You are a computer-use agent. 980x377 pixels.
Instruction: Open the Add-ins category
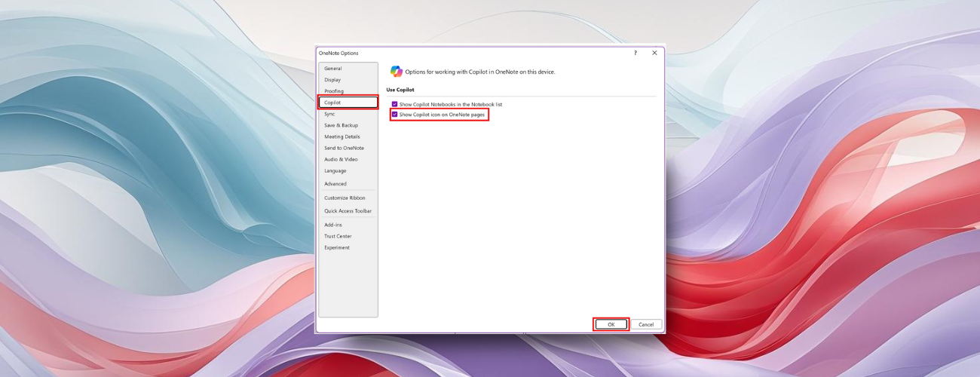[x=348, y=225]
